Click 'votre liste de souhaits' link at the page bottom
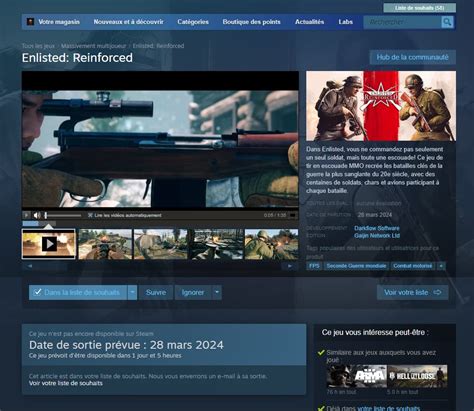474x411 pixels. [x=389, y=408]
